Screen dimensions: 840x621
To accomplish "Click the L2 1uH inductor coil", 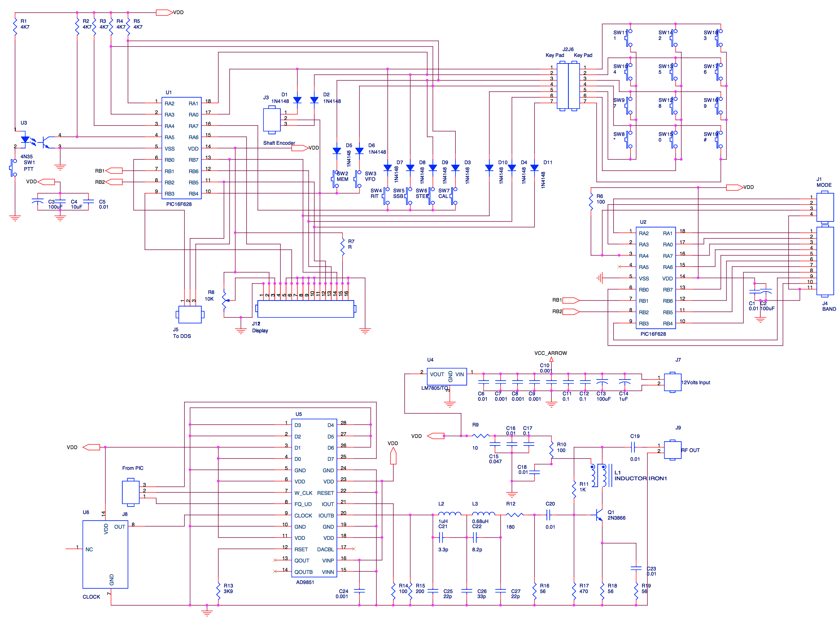I will (x=450, y=514).
